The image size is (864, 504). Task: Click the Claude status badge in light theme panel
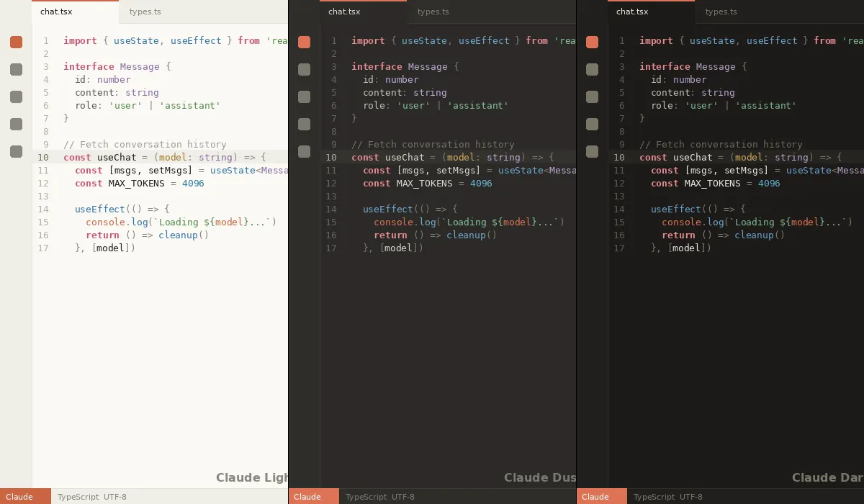coord(25,496)
